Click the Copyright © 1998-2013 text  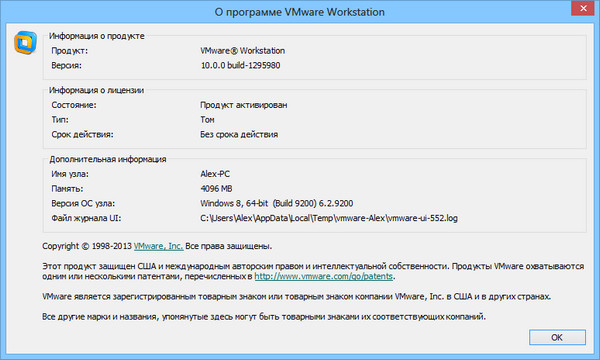coord(87,246)
